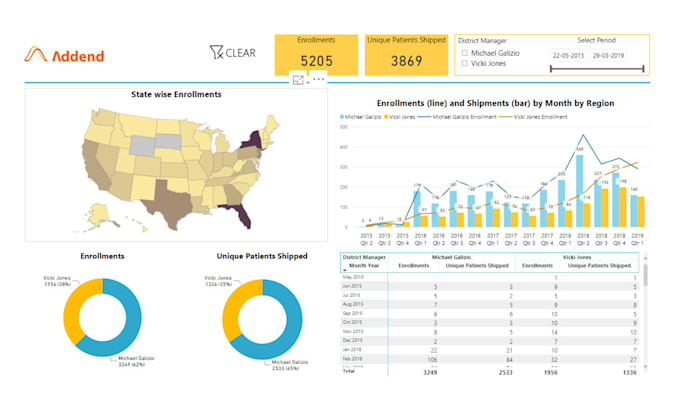Screen dimensions: 680x409
Task: Select Alaska on the map
Action: [101, 215]
